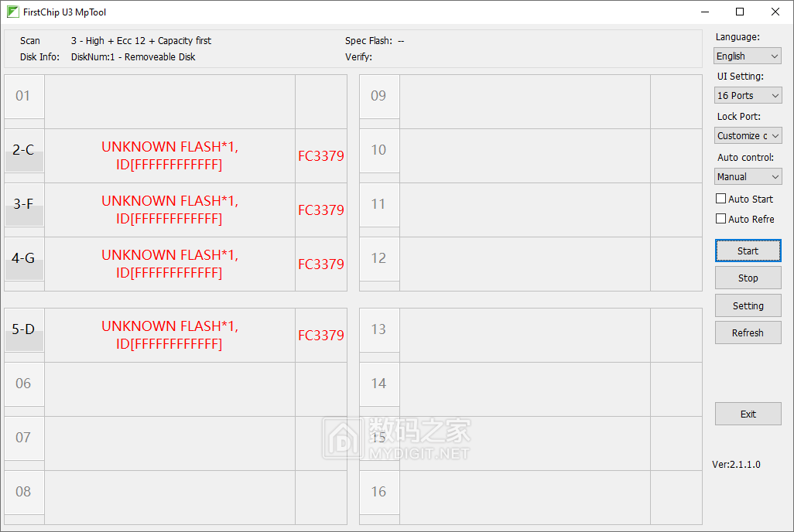Image resolution: width=794 pixels, height=532 pixels.
Task: Open the Lock Port dropdown
Action: [748, 135]
